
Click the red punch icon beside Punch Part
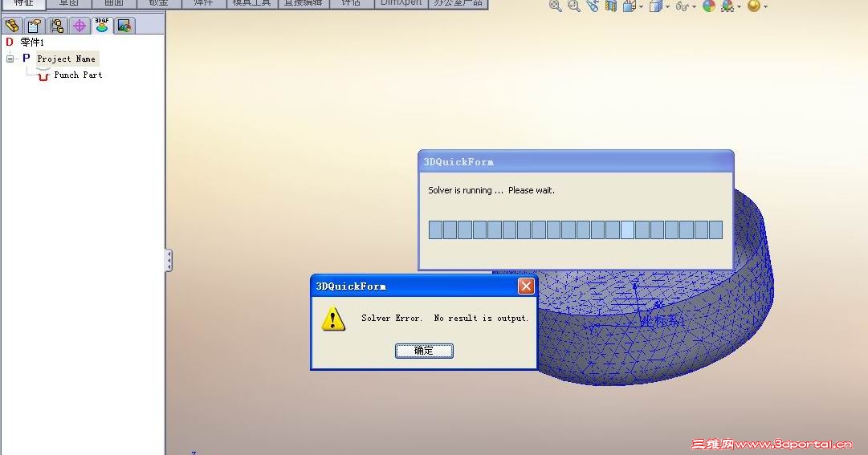pyautogui.click(x=43, y=75)
